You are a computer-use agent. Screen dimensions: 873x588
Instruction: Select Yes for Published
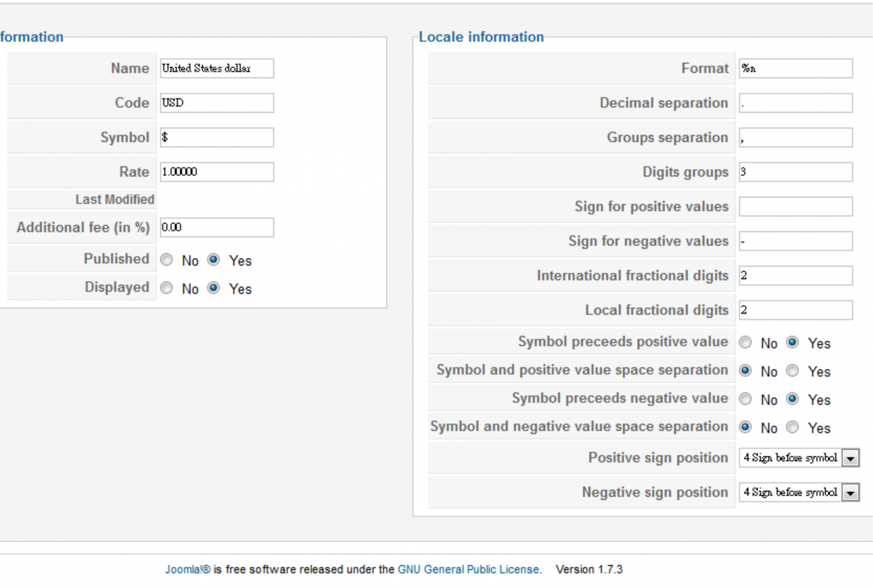coord(213,260)
